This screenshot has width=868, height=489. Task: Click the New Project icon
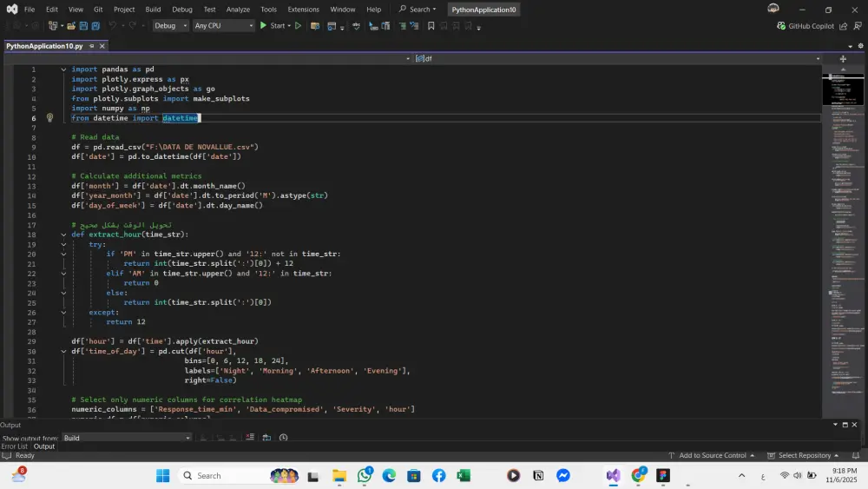pos(53,25)
